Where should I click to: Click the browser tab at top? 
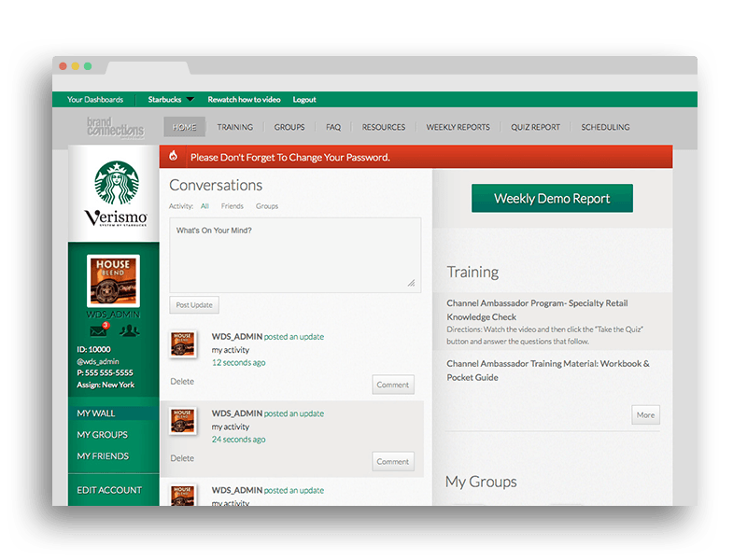tap(148, 67)
